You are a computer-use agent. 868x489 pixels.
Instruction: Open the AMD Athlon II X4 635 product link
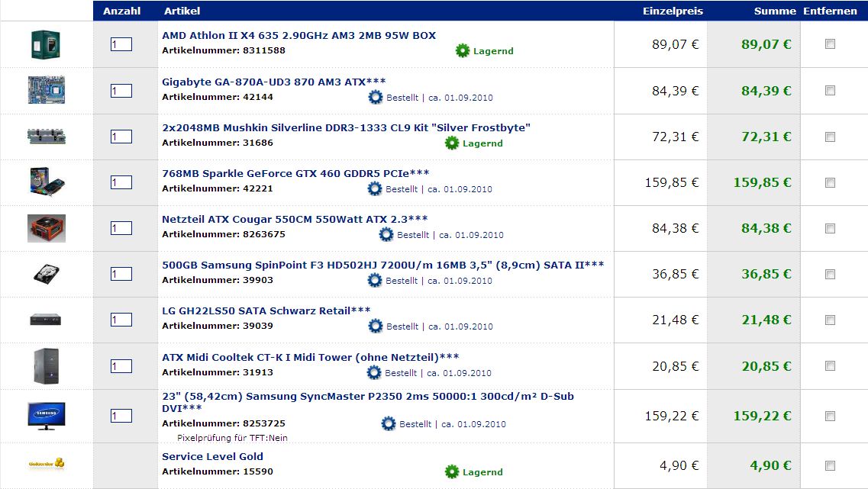click(299, 35)
